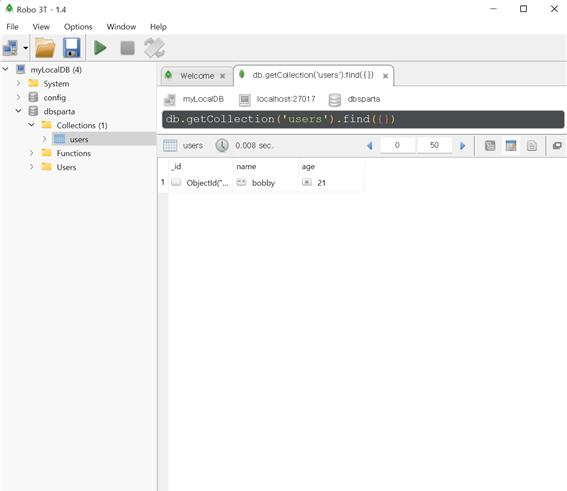Screen dimensions: 567x491
Task: Click the gray Stop execution button
Action: pyautogui.click(x=127, y=48)
